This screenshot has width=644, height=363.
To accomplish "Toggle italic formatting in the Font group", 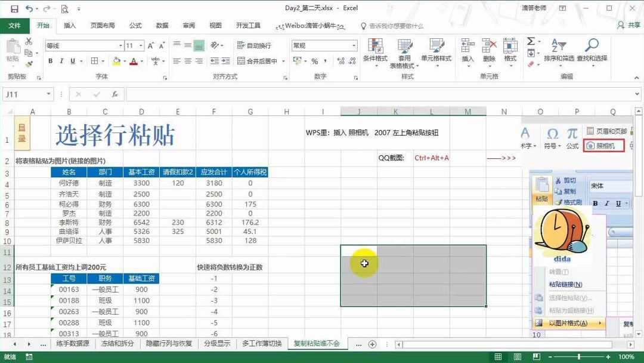I will pyautogui.click(x=63, y=61).
